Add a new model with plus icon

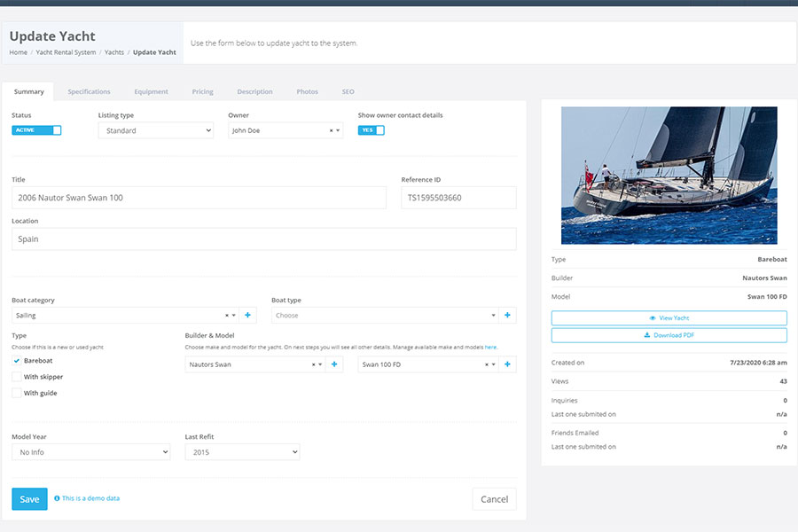coord(507,364)
